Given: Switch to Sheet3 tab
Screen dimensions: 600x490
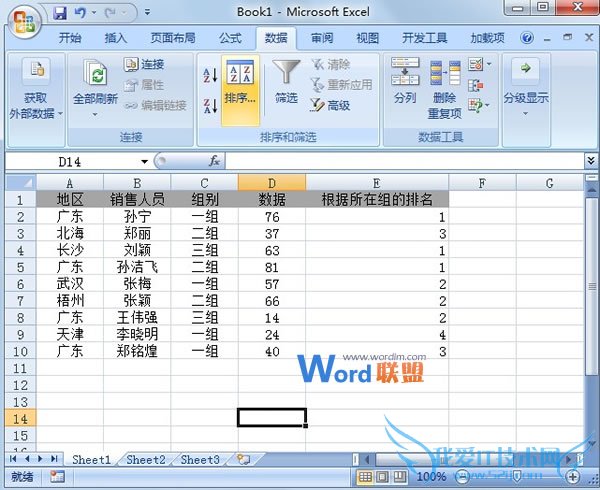Looking at the screenshot, I should tap(200, 459).
